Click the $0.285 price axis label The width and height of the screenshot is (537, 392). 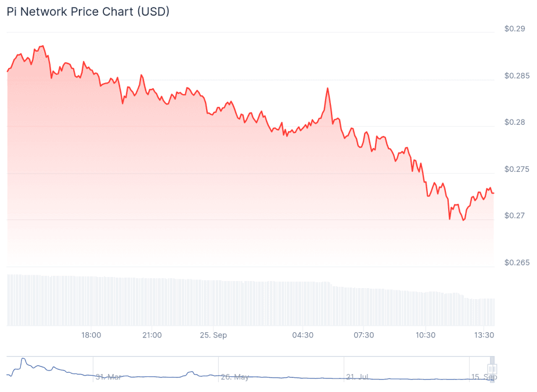517,75
